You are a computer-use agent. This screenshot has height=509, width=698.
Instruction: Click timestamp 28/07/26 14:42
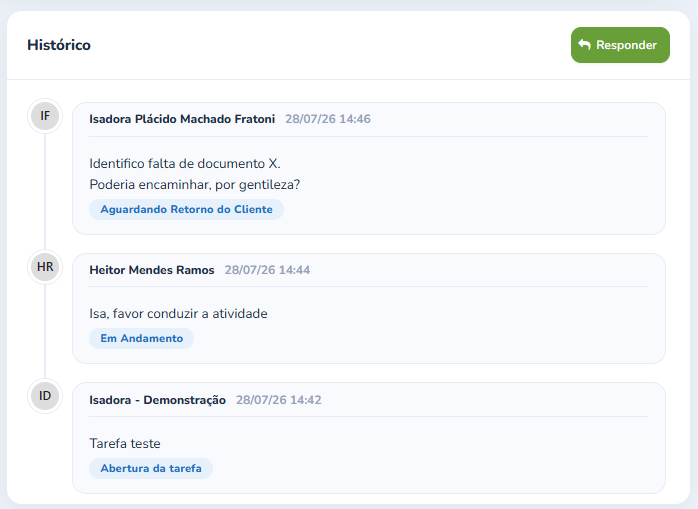tap(278, 400)
